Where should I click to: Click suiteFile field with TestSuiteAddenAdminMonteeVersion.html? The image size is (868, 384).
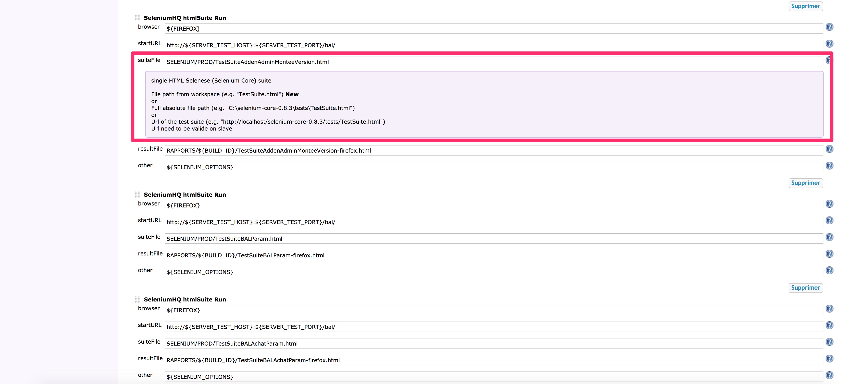[493, 62]
